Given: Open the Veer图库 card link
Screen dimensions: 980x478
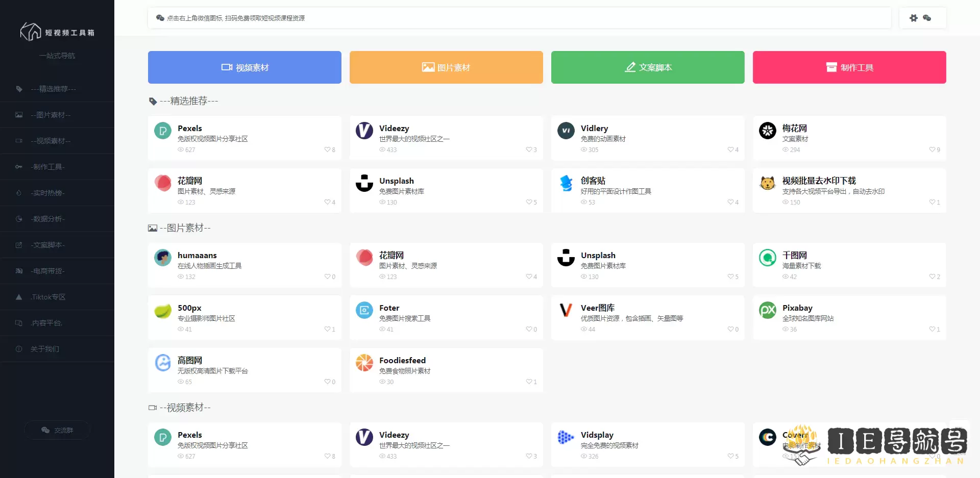Looking at the screenshot, I should (597, 308).
